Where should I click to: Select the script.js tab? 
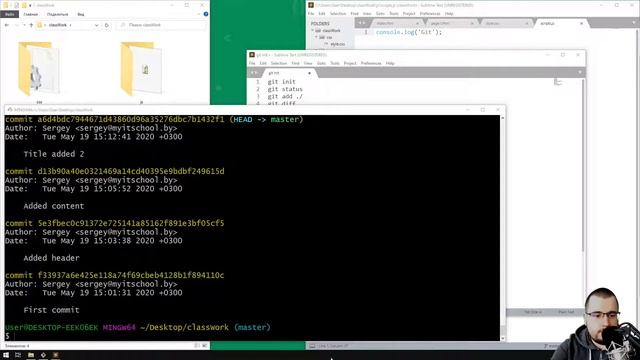click(561, 23)
